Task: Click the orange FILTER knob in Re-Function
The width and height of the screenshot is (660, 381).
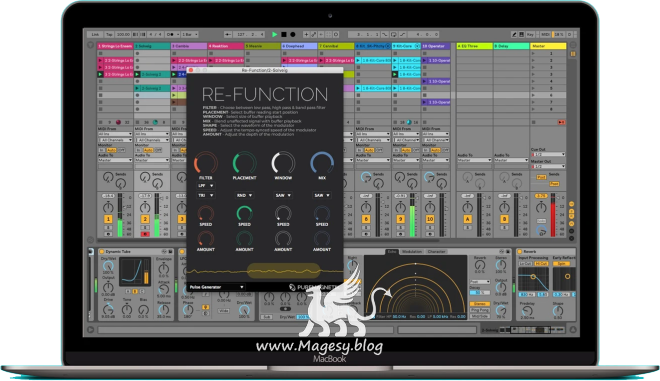Action: (x=205, y=163)
